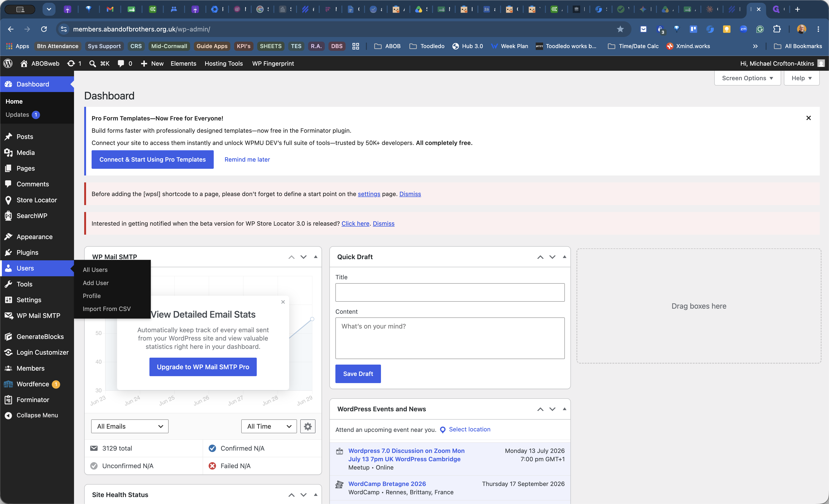Viewport: 829px width, 504px height.
Task: Toggle the WordPress Events and News panel
Action: pyautogui.click(x=565, y=409)
